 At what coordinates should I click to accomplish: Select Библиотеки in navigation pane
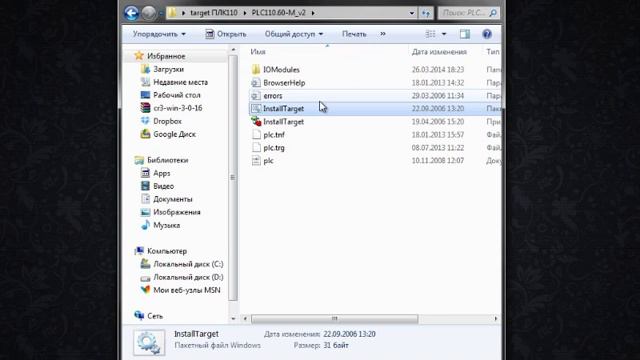(168, 160)
